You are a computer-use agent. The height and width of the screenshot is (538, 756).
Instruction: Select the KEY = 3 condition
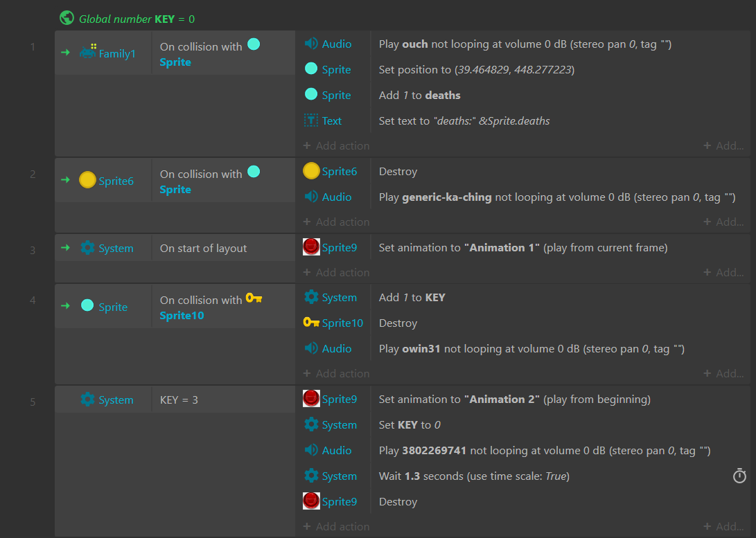179,400
